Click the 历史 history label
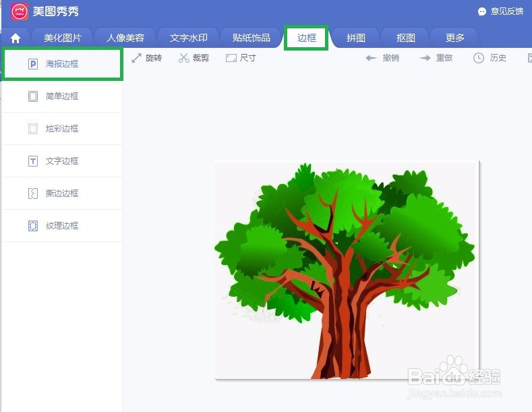The width and height of the screenshot is (532, 412). tap(498, 58)
